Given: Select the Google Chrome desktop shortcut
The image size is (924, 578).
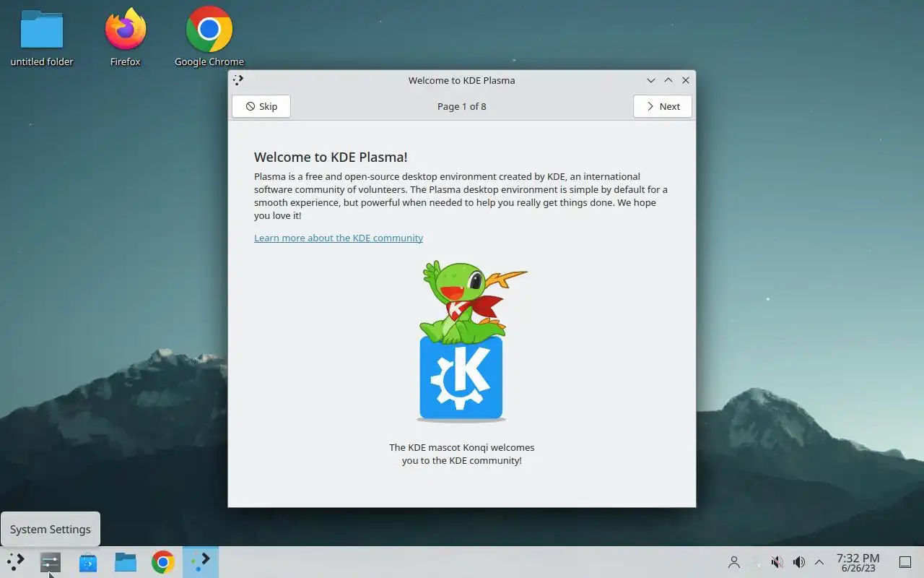Looking at the screenshot, I should (209, 38).
